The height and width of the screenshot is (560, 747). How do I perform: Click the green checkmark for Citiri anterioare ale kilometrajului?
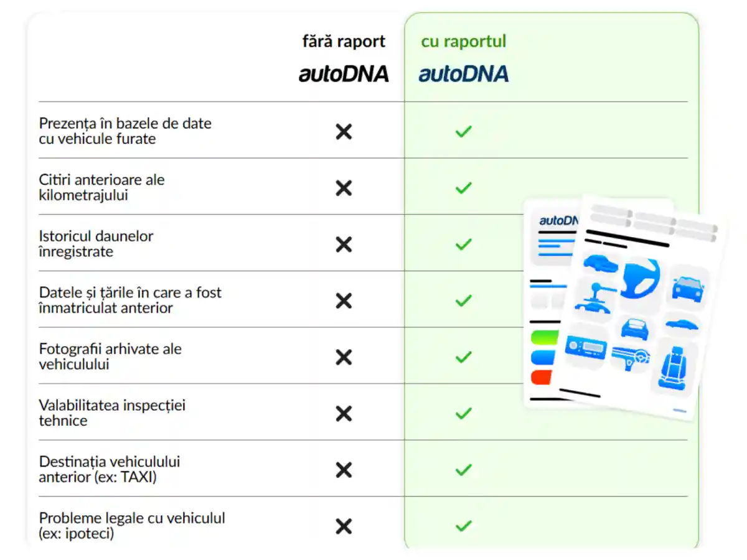point(463,188)
